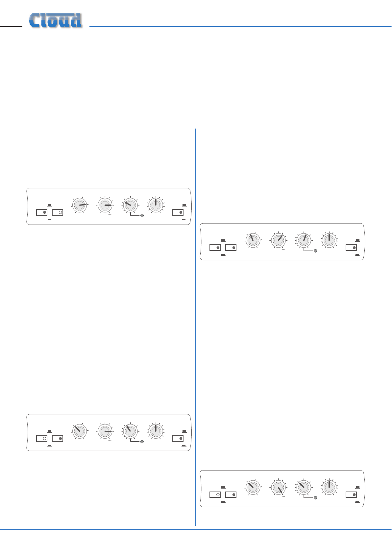Click the raised-button symbol above the upper-left panel's left switches
Screen dimensions: 392x554
coord(50,205)
